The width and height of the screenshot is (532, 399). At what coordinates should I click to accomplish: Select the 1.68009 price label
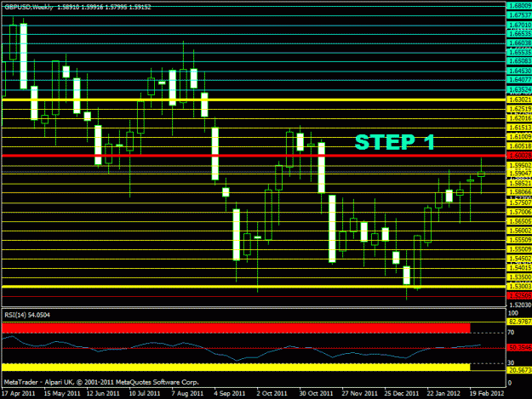pos(519,6)
